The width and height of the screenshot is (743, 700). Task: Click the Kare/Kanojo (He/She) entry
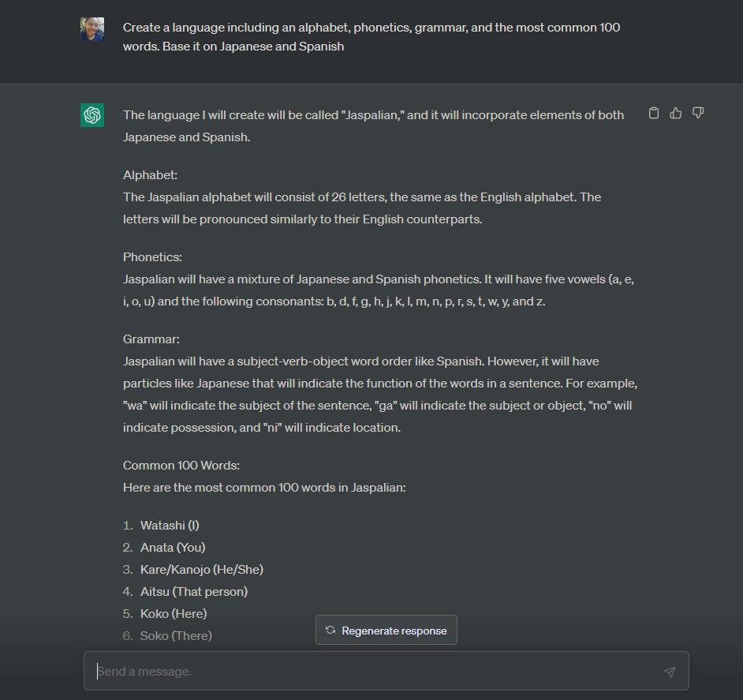click(x=201, y=569)
